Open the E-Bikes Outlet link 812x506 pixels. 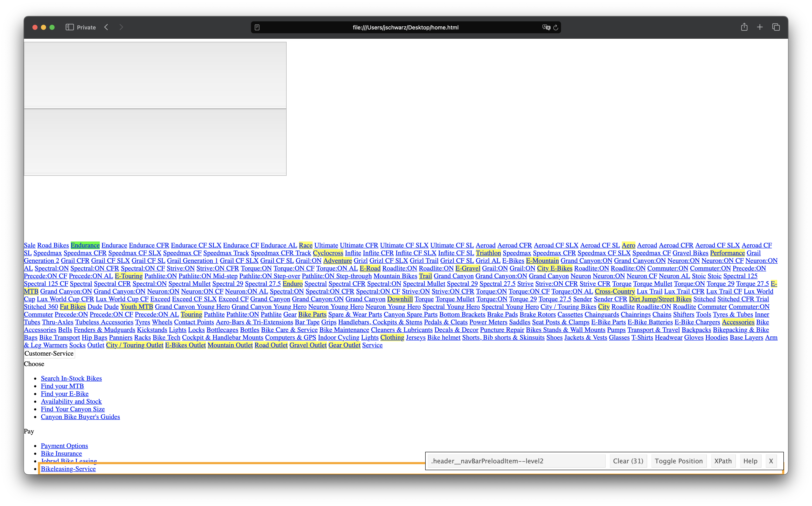185,345
